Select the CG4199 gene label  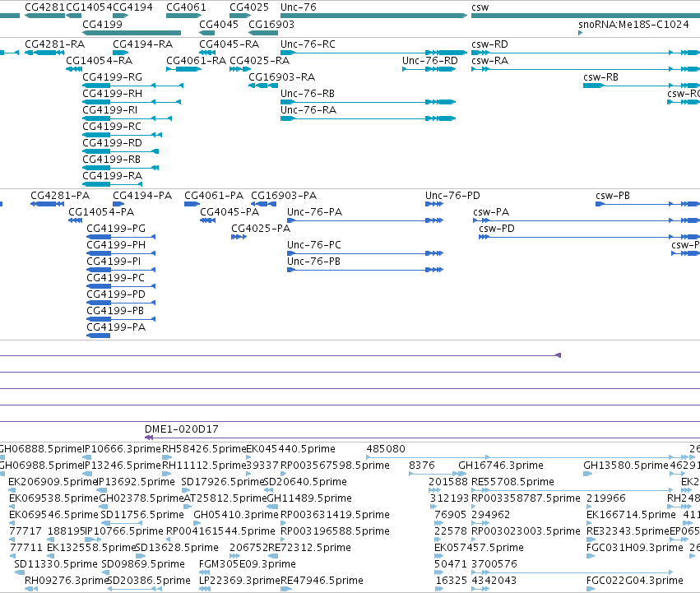point(102,24)
